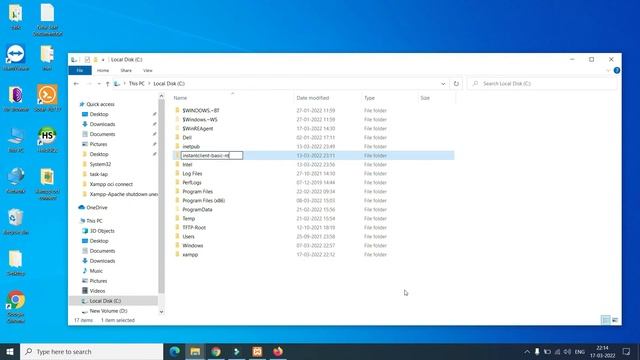Click pin icon beside Pictures in Quick access

click(x=155, y=144)
